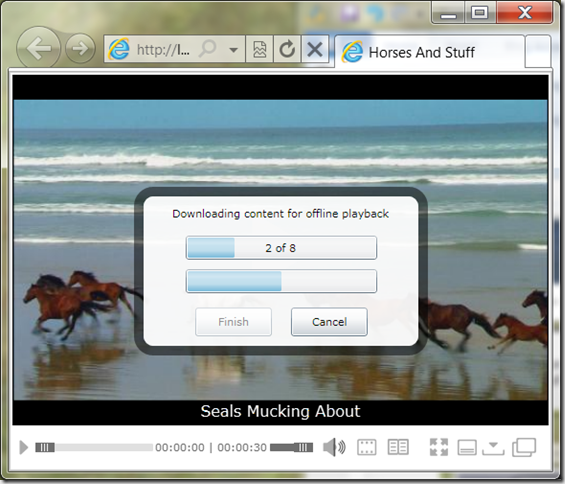Cancel the offline content download
This screenshot has width=565, height=484.
click(329, 322)
